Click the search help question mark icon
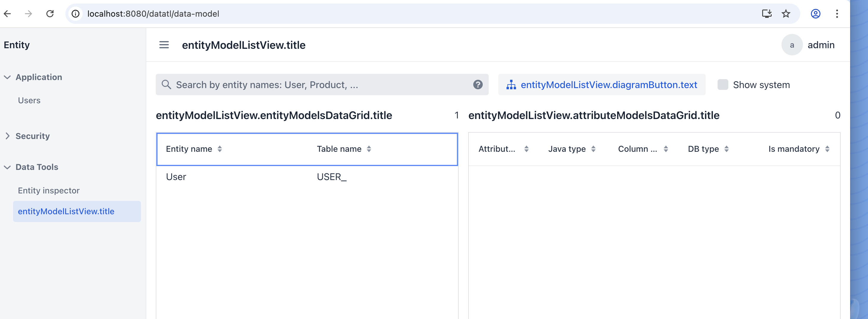 (x=477, y=85)
